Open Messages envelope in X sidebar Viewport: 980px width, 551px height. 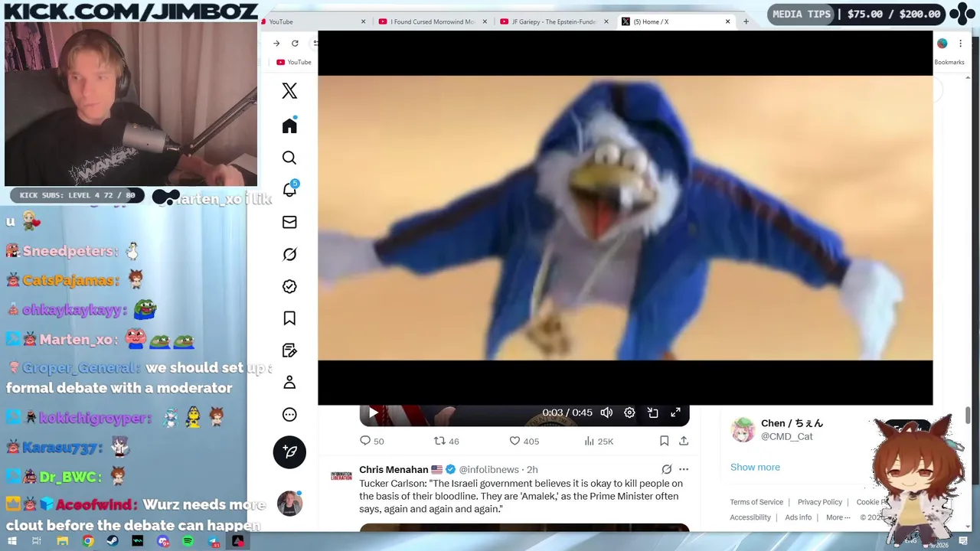(289, 222)
